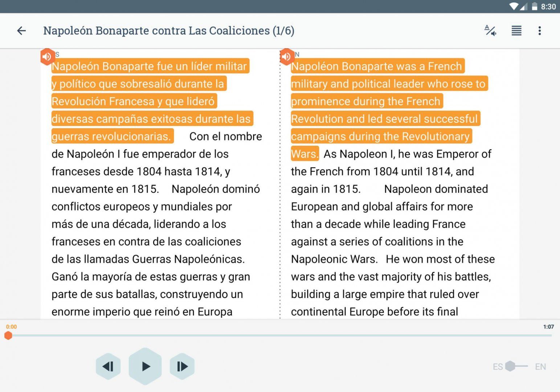Play Spanish paragraph audio speaker icon
Image resolution: width=560 pixels, height=392 pixels.
point(47,57)
